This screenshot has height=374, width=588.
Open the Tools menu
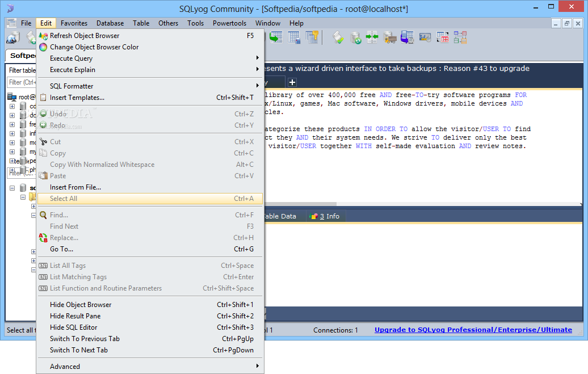pos(195,23)
